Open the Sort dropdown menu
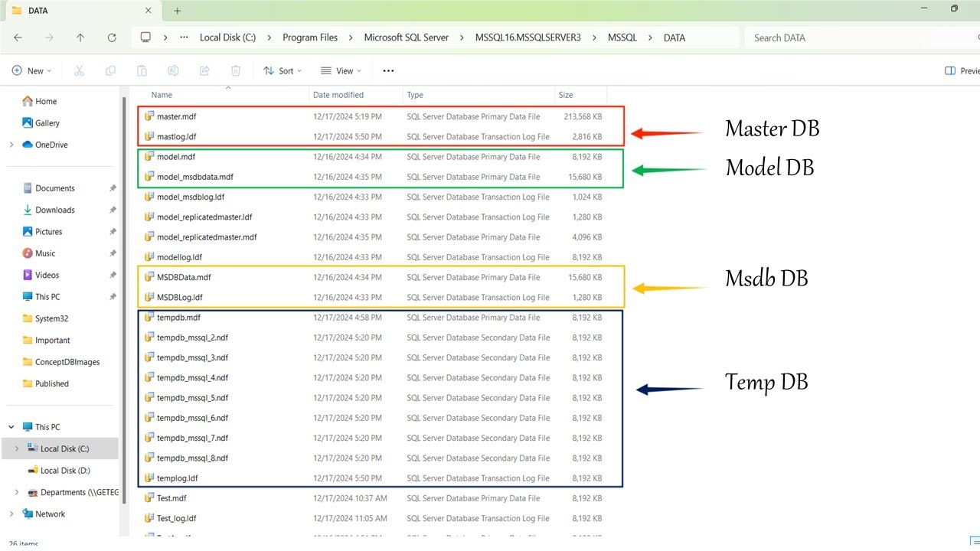 (283, 70)
